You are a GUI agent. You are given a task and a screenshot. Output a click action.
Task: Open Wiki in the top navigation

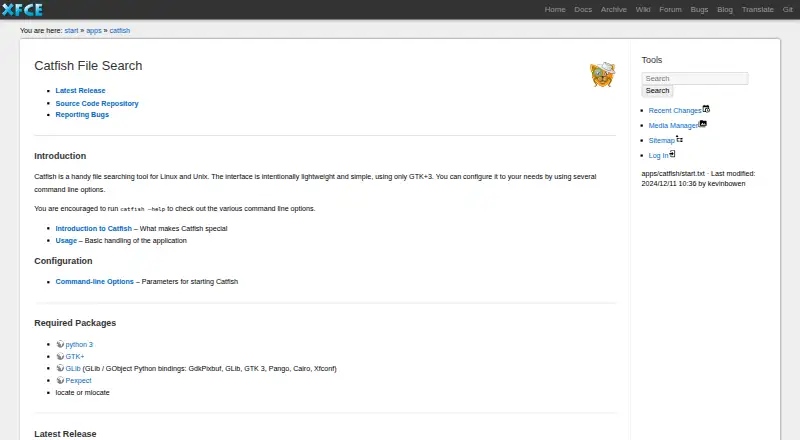pos(643,9)
